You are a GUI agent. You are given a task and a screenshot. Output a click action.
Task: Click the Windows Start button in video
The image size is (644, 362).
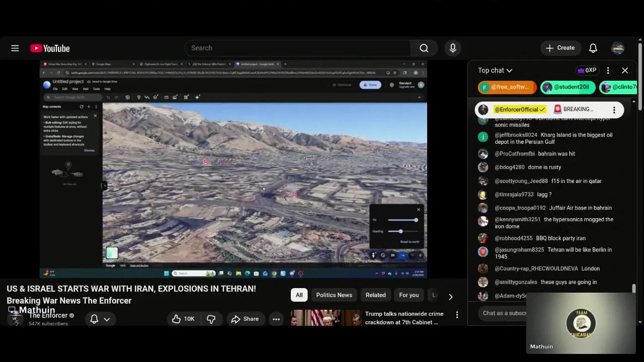coord(167,273)
